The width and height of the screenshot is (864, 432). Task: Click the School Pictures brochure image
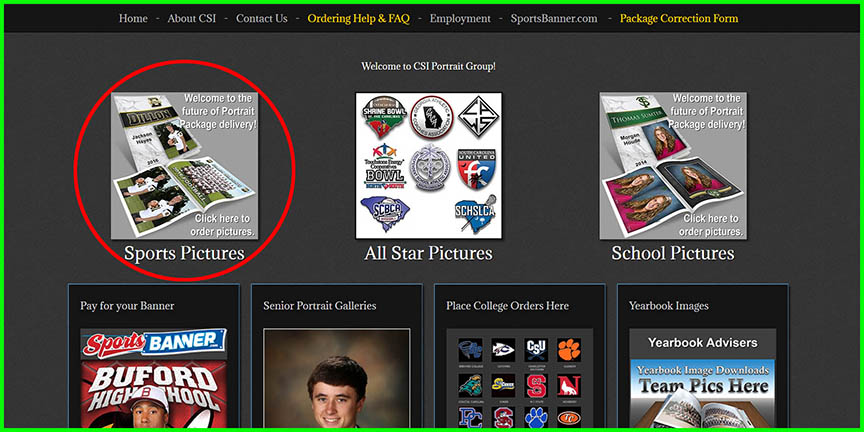[673, 165]
